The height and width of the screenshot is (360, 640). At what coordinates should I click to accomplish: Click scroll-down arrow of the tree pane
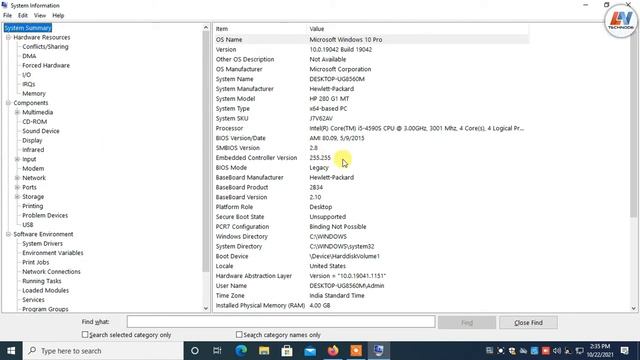click(206, 308)
